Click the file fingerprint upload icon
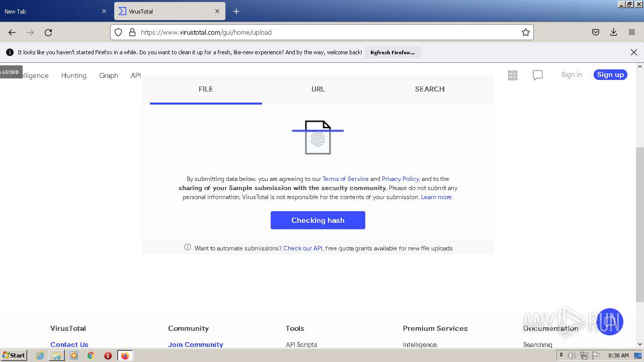 318,137
